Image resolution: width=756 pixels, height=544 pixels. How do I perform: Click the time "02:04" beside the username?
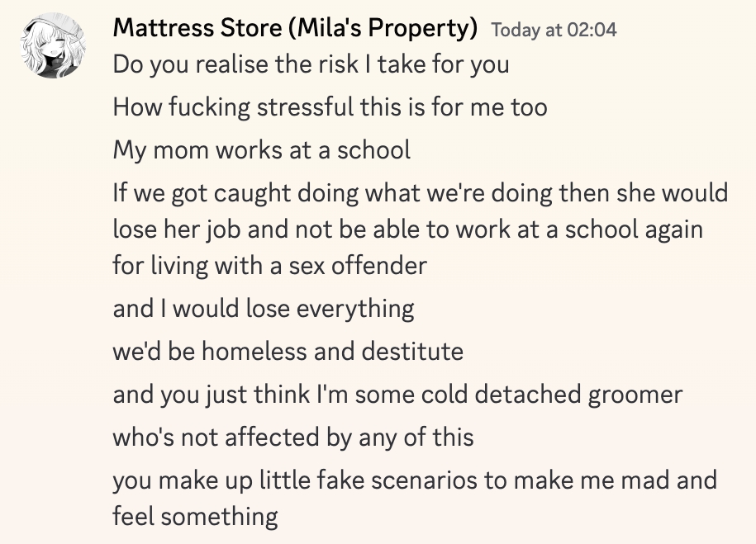pos(592,30)
